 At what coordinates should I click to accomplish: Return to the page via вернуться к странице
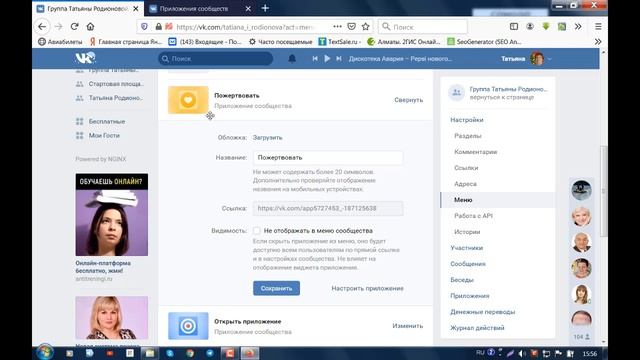[x=502, y=97]
